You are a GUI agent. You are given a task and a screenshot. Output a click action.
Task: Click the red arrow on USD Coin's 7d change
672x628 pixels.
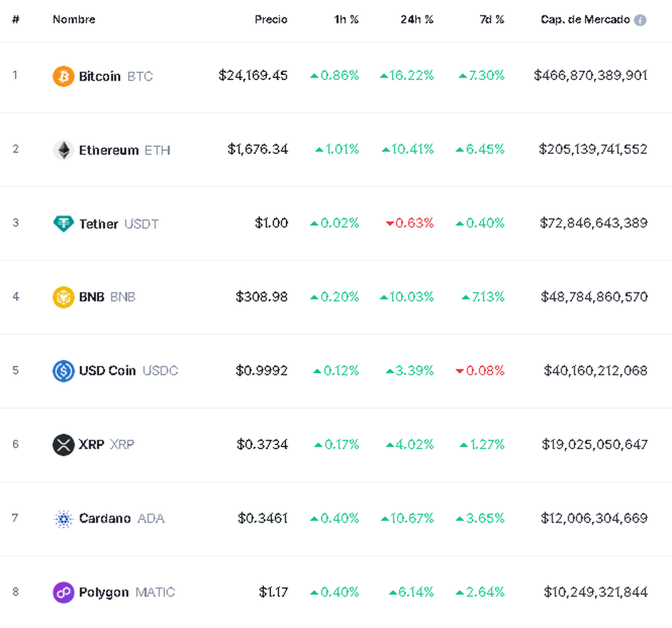459,370
